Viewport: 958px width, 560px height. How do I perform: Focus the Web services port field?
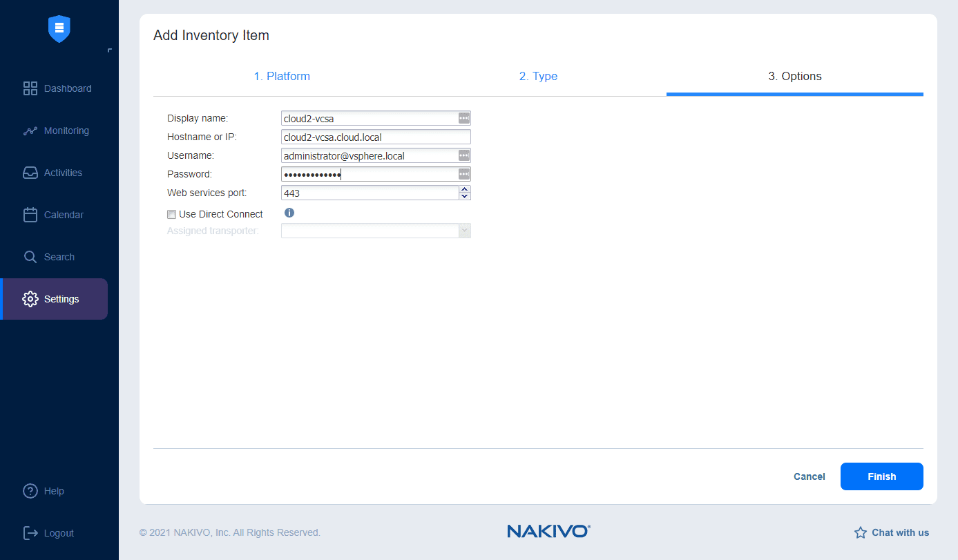[370, 193]
